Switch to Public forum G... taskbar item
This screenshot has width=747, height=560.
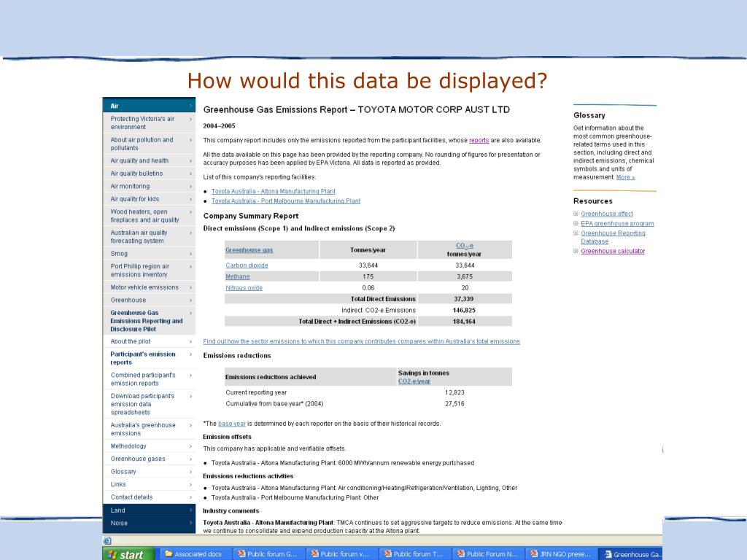268,554
